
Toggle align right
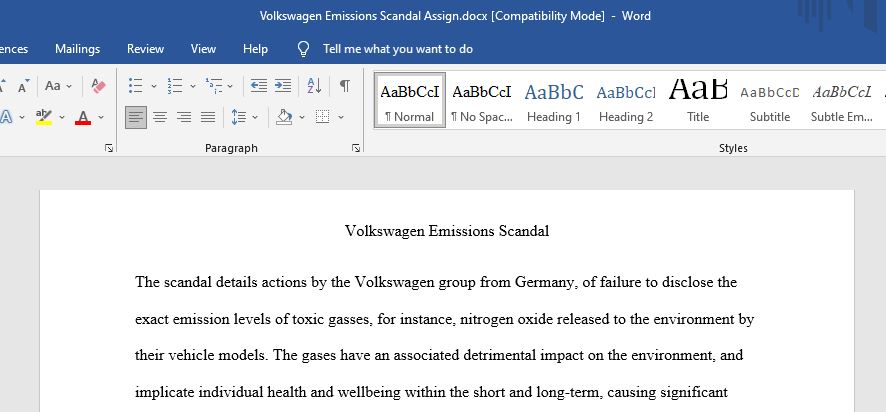point(184,117)
